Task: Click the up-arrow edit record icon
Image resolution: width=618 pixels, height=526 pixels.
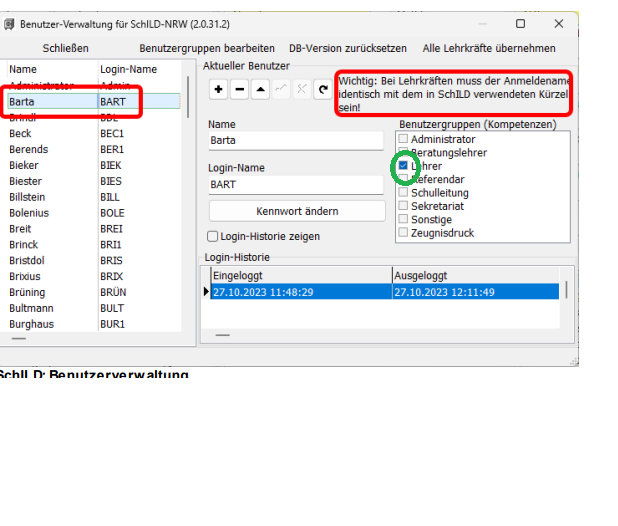Action: [260, 89]
